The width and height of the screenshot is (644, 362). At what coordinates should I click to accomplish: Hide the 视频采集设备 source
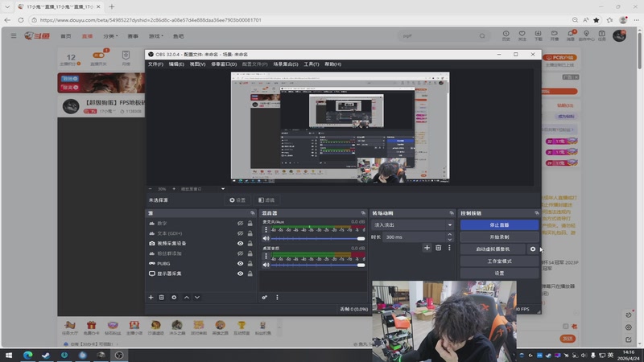240,244
